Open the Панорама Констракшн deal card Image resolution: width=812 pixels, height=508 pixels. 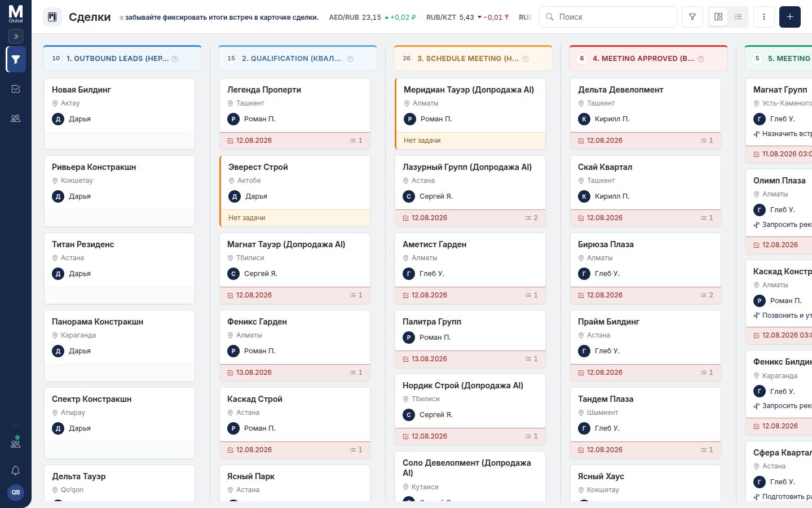tap(120, 345)
